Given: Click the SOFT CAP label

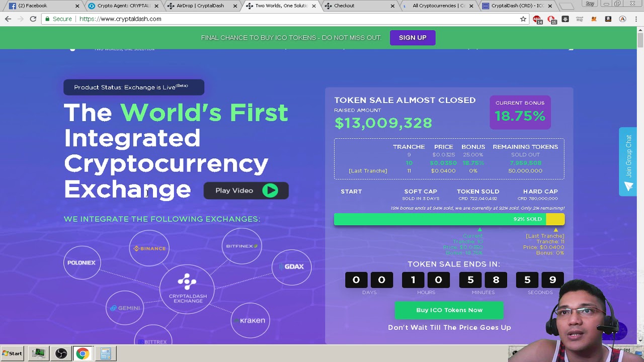Looking at the screenshot, I should pyautogui.click(x=421, y=192).
